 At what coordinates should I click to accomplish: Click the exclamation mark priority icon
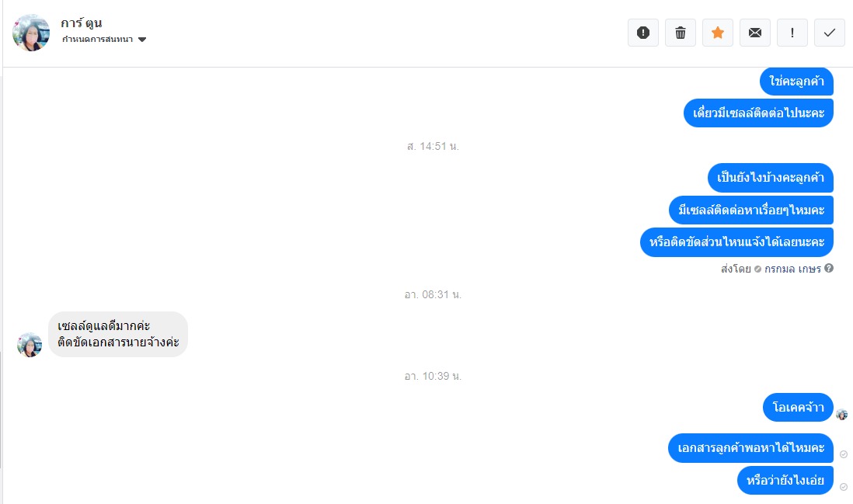tap(792, 33)
